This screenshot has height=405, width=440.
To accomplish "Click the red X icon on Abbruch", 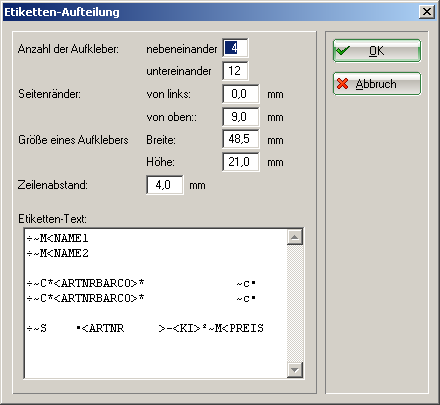I will coord(342,84).
